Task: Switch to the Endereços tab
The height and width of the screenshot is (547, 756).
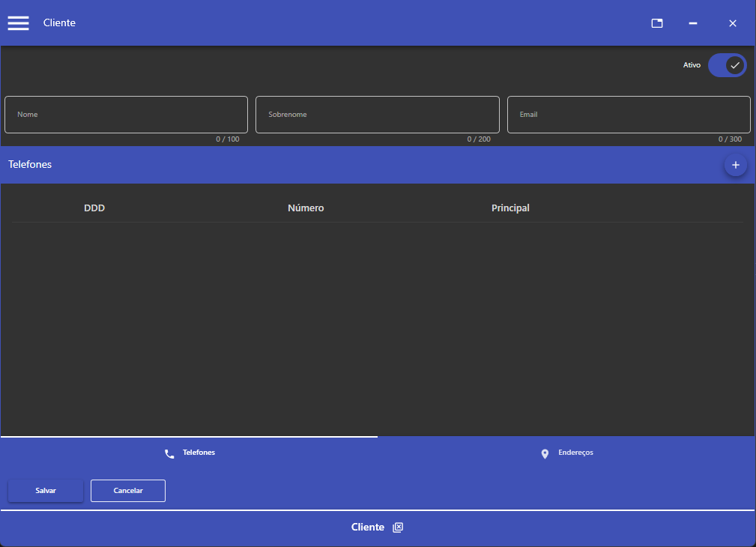Action: [566, 453]
